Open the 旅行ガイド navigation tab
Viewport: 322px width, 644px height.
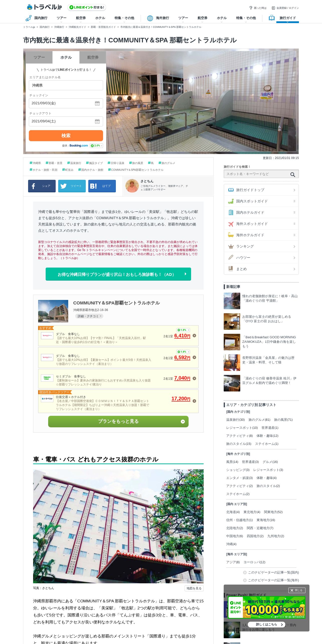coord(287,18)
